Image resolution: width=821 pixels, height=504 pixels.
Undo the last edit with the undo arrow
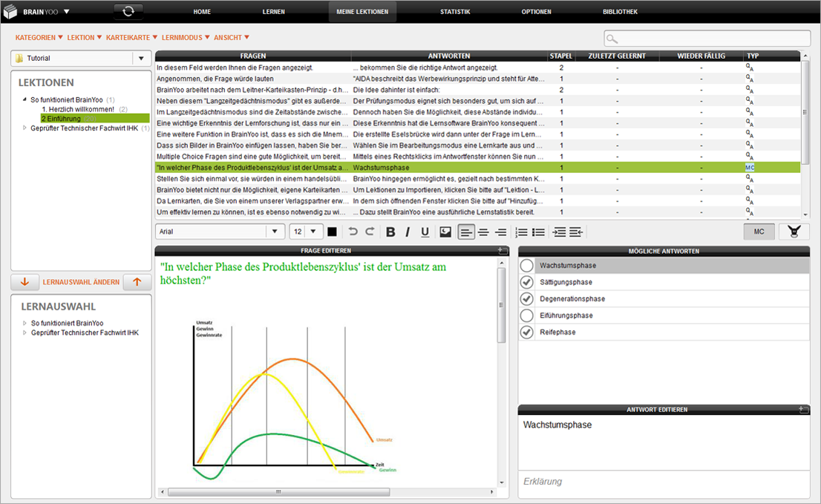[x=353, y=232]
